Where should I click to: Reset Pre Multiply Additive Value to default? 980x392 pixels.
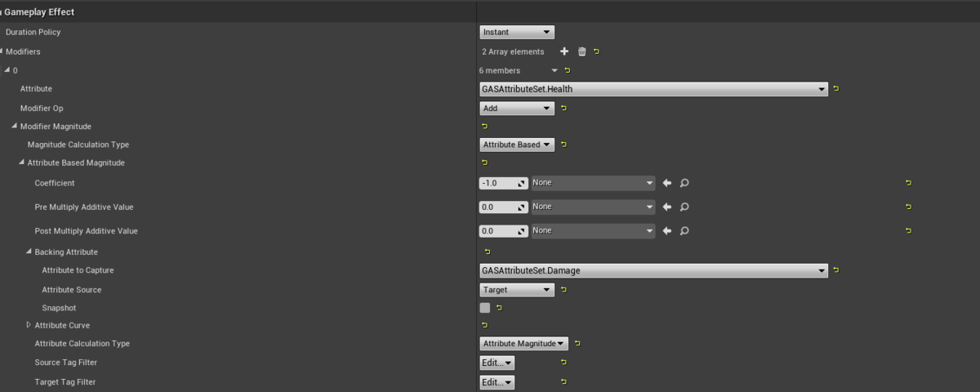908,207
